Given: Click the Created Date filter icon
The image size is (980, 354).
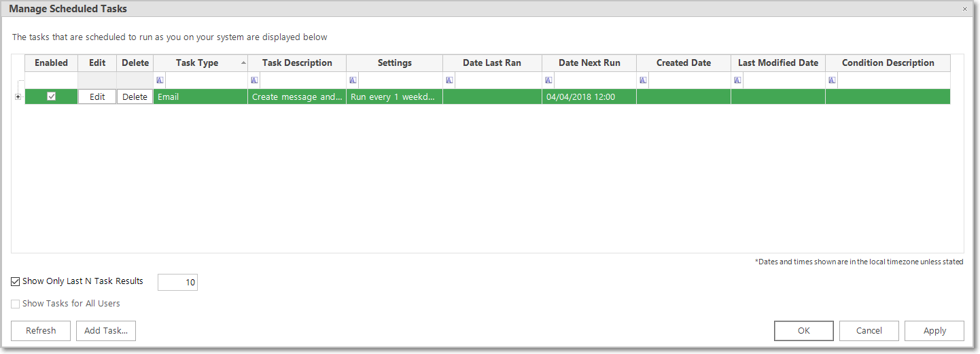Looking at the screenshot, I should coord(643,80).
